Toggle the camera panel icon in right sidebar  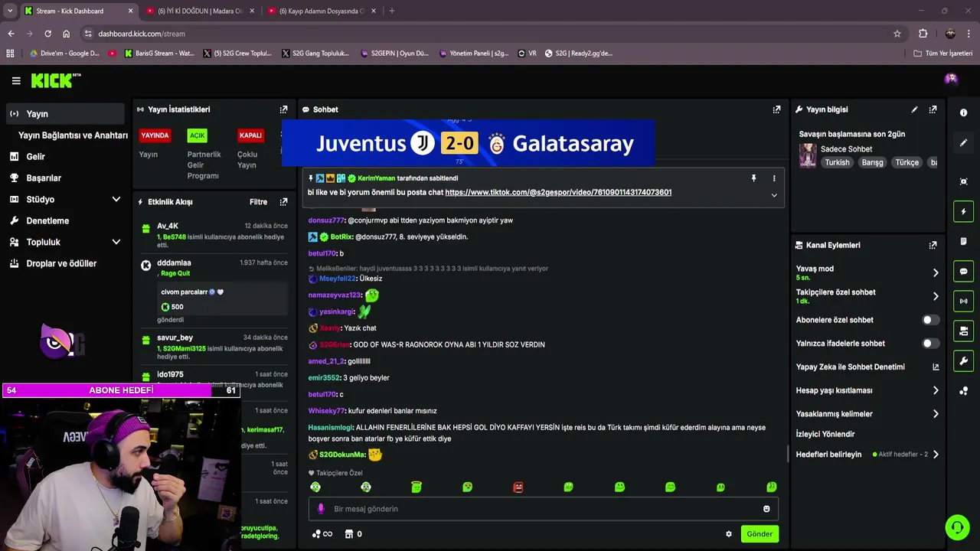coord(963,331)
